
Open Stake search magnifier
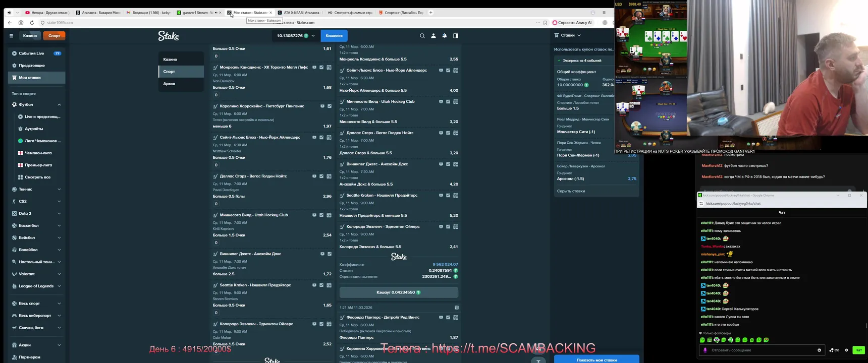click(422, 36)
